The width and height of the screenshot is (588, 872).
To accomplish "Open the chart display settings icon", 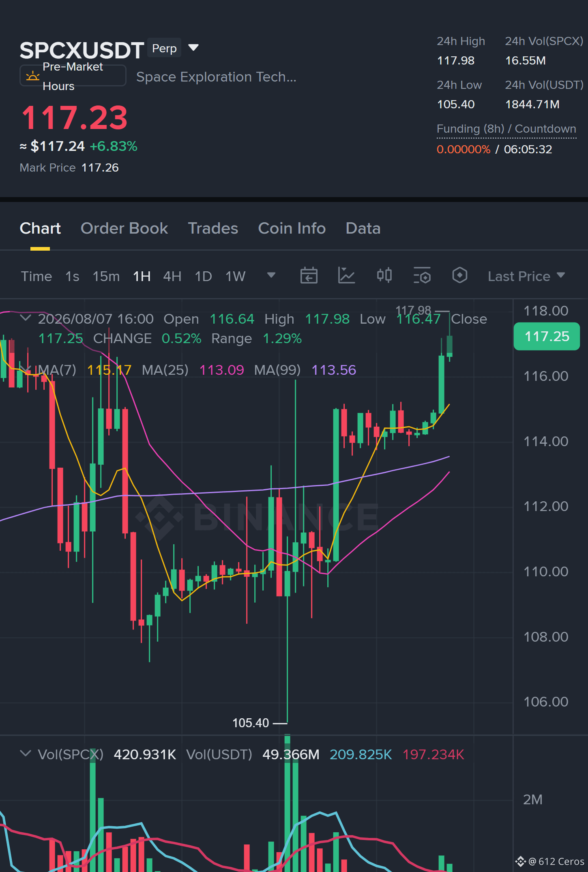I will (x=422, y=276).
